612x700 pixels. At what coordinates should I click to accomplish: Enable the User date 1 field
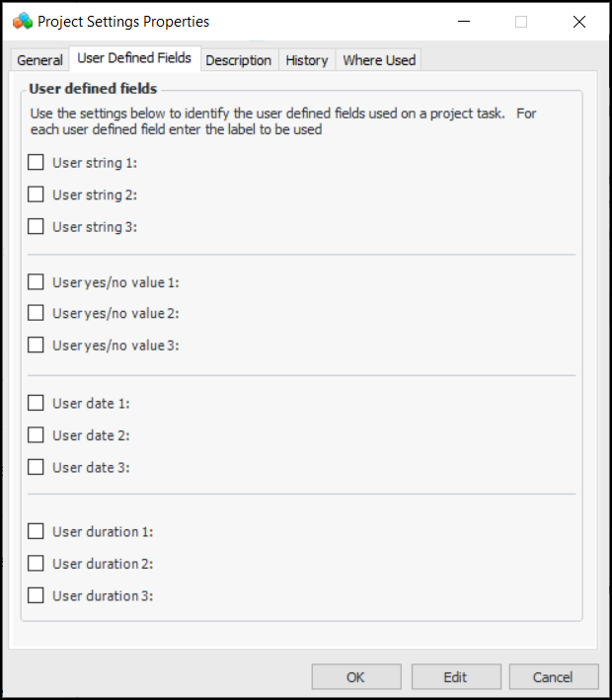pyautogui.click(x=37, y=403)
